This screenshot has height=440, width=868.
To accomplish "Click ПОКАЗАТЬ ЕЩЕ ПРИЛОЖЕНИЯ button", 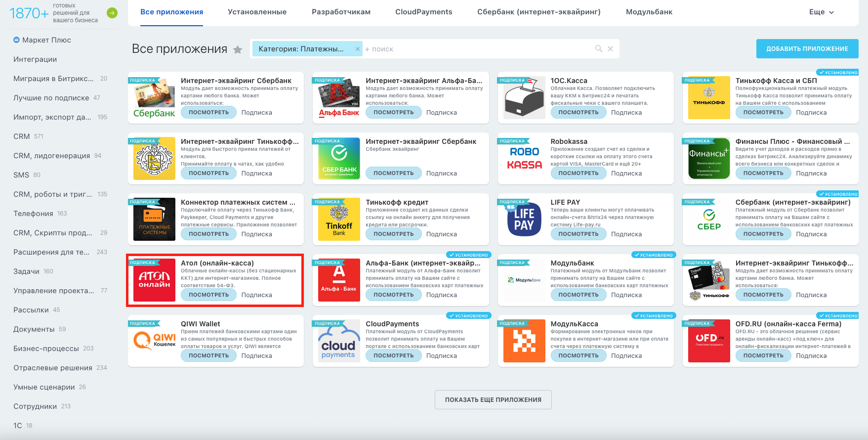I will pos(493,399).
